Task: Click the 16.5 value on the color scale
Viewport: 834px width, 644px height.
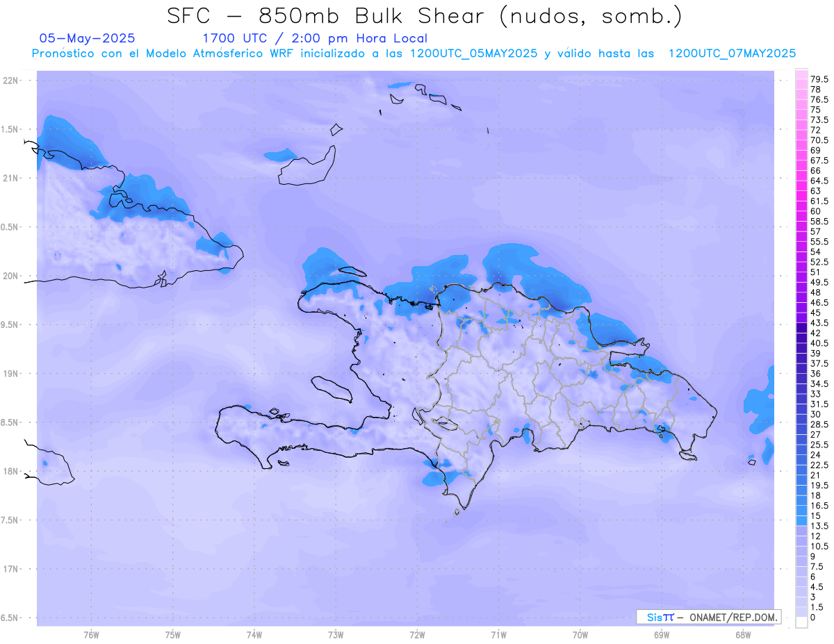Action: point(819,506)
